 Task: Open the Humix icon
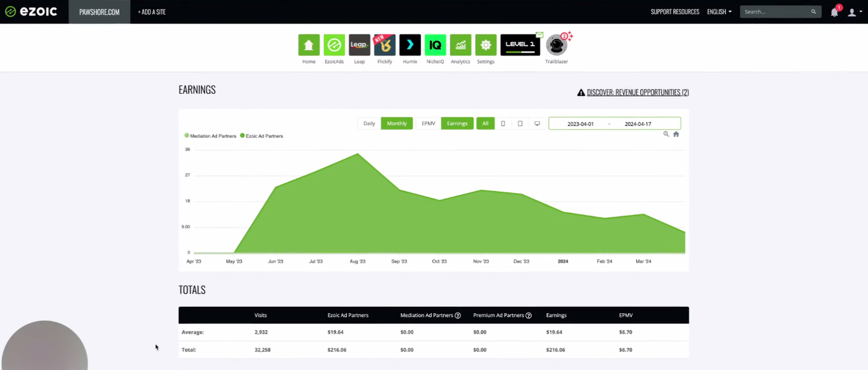(410, 45)
